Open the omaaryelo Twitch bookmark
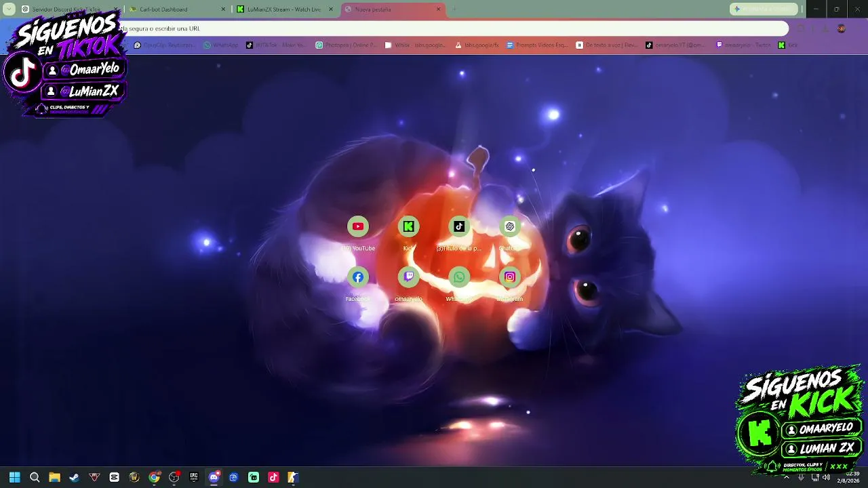This screenshot has width=868, height=488. [x=744, y=45]
